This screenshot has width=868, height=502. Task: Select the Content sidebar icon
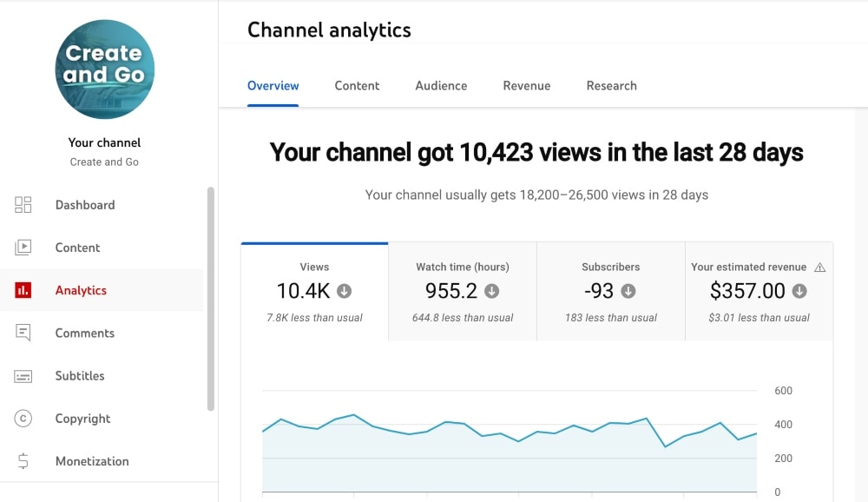click(x=23, y=248)
